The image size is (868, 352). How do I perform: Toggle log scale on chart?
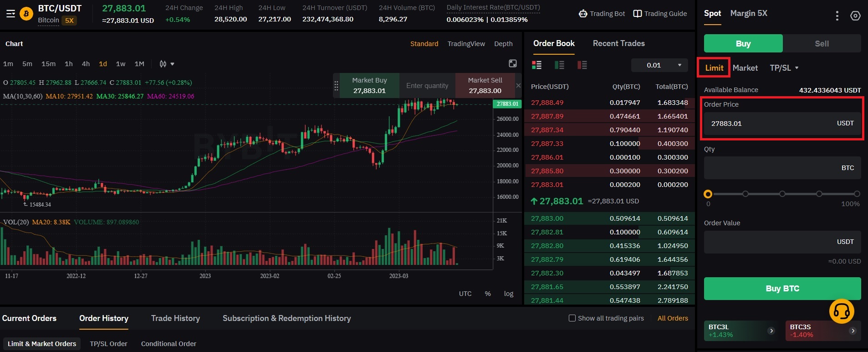pos(509,294)
